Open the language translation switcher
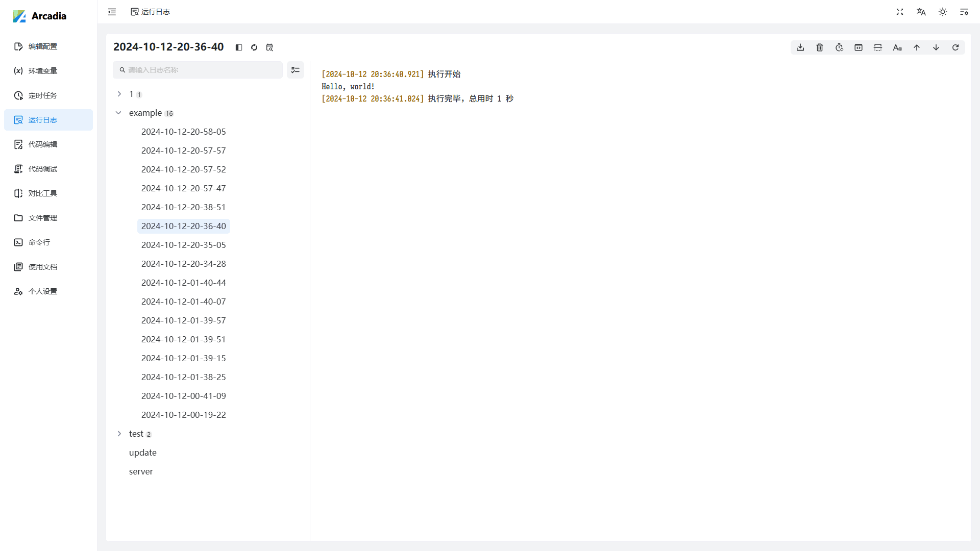The height and width of the screenshot is (551, 980). click(x=921, y=12)
